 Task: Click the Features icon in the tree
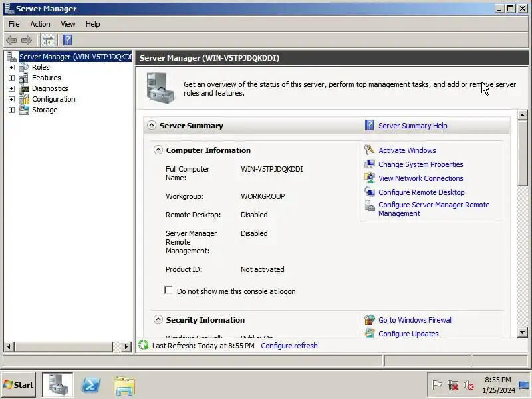pyautogui.click(x=24, y=78)
